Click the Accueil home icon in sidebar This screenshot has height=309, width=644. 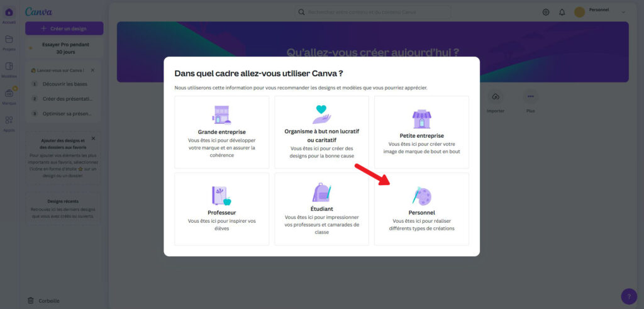(x=9, y=13)
